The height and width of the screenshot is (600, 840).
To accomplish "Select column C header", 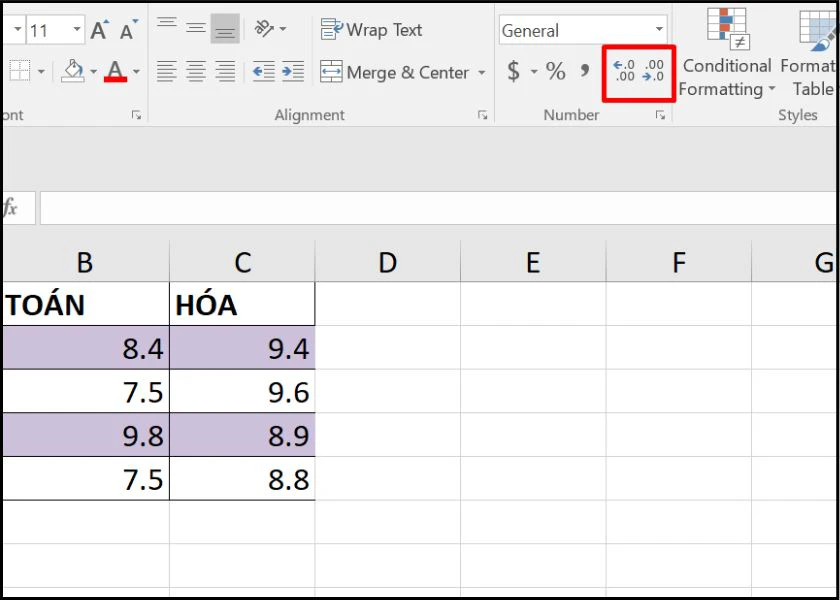I will [243, 262].
